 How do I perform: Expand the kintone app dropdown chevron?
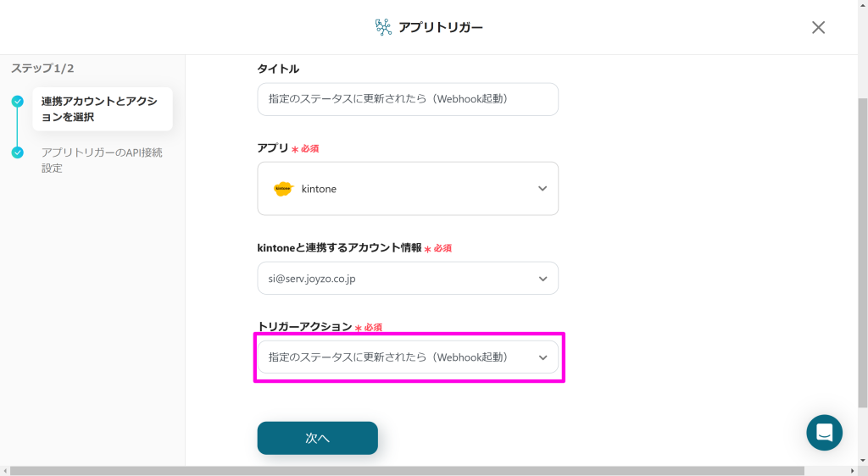point(542,189)
